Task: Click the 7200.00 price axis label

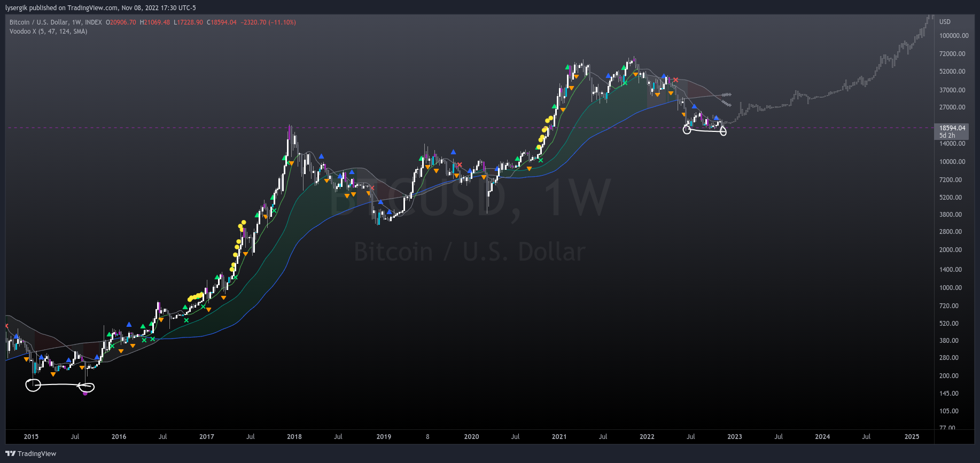Action: [x=951, y=180]
